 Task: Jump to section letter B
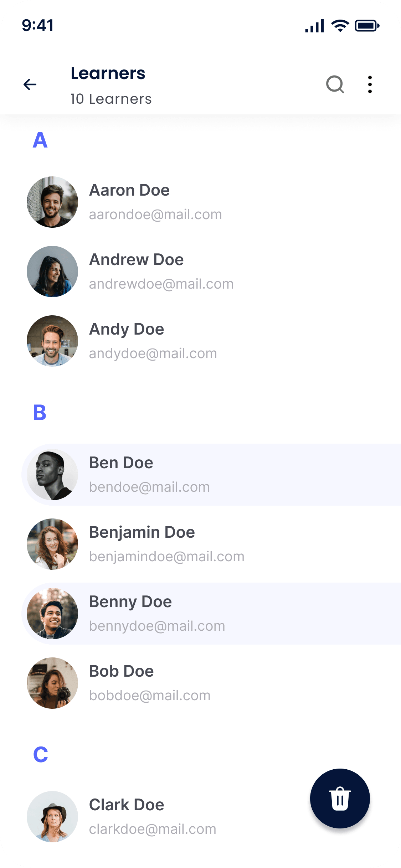(40, 413)
